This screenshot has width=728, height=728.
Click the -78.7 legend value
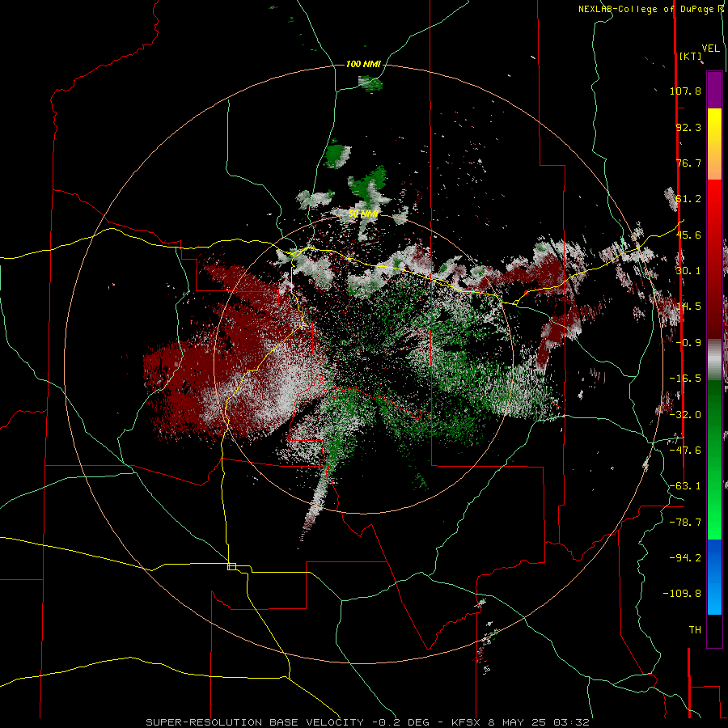[685, 523]
